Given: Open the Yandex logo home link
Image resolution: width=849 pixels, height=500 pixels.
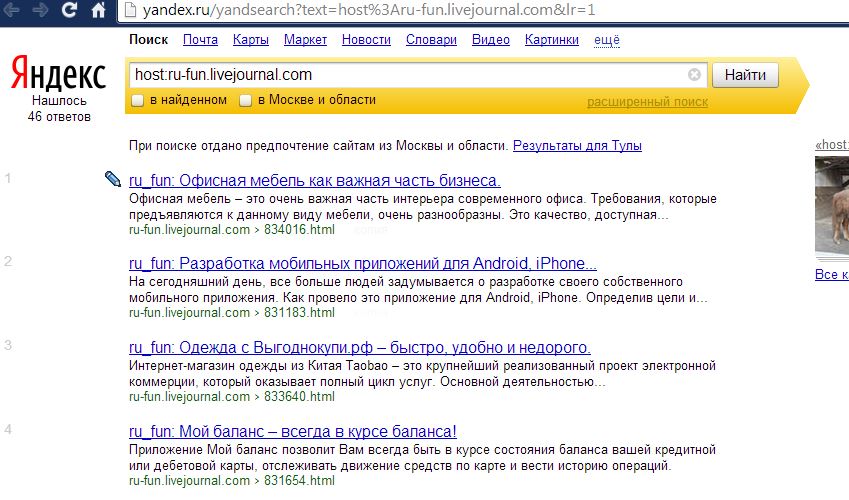Looking at the screenshot, I should 58,73.
